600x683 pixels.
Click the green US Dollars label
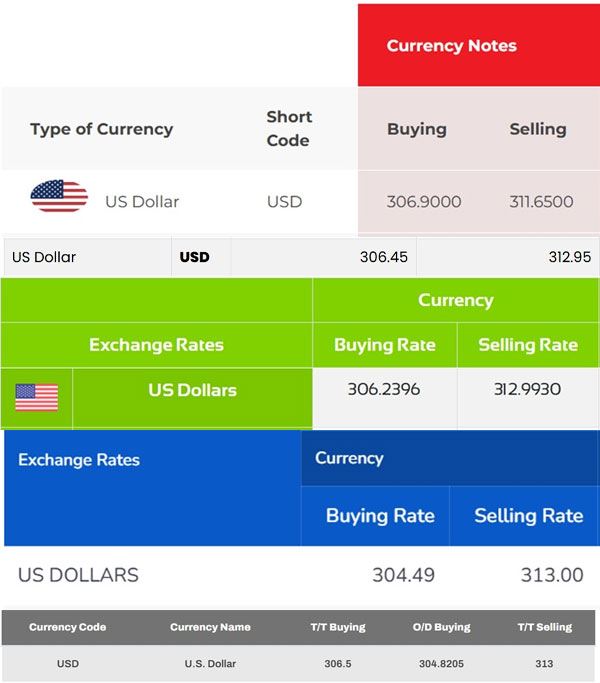192,390
